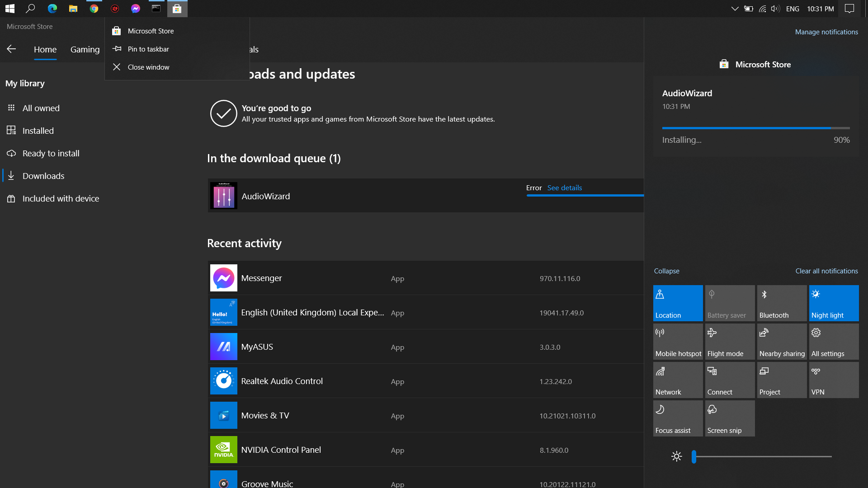Viewport: 868px width, 488px height.
Task: Select Pin to taskbar menu entry
Action: (x=148, y=49)
